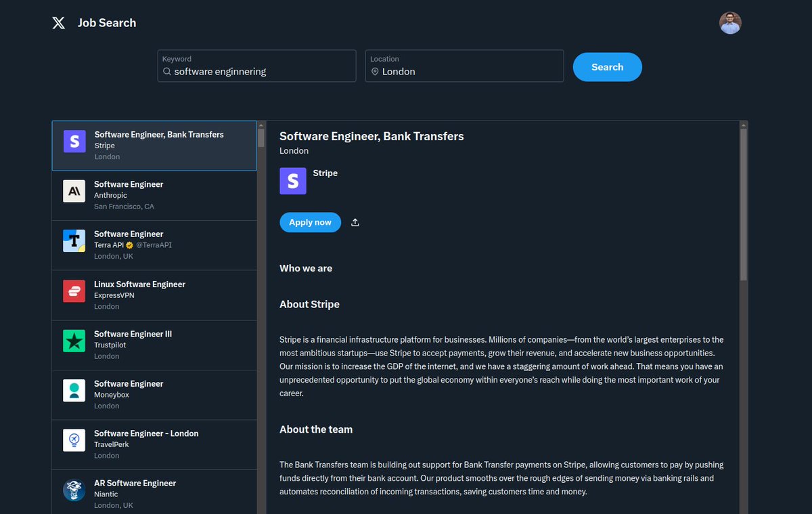
Task: Open the Anthropic Software Engineer listing
Action: tap(154, 196)
